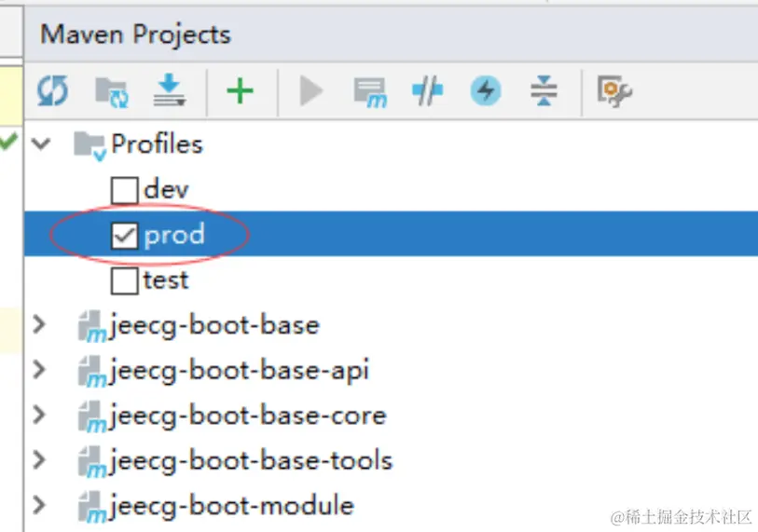
Task: Select jeecg-boot-module project label
Action: (x=231, y=507)
